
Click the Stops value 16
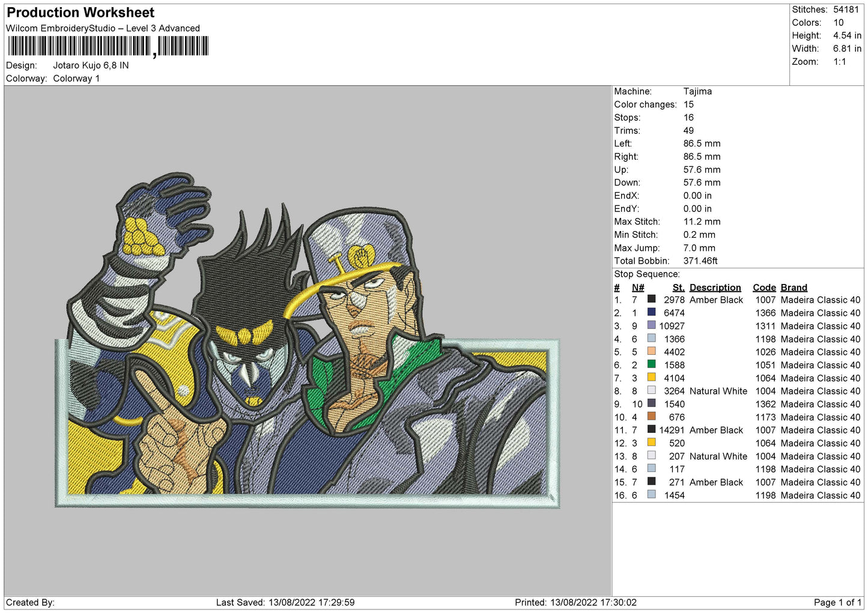point(688,118)
